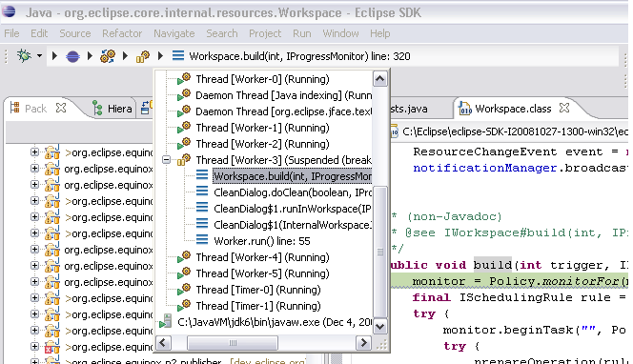This screenshot has height=364, width=633.
Task: Select Thread [Worker-2] (Running)
Action: pos(262,144)
